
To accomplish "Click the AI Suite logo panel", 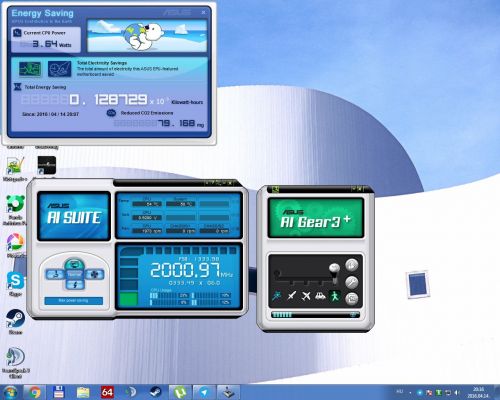I will pyautogui.click(x=74, y=216).
